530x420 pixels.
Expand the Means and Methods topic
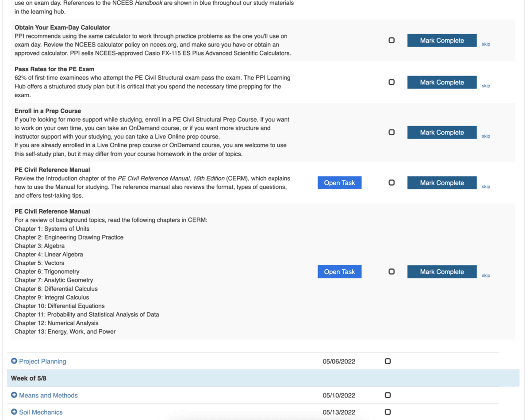(x=48, y=395)
